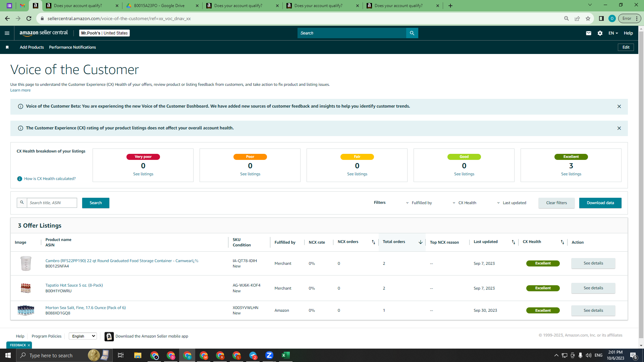The image size is (644, 362).
Task: Click the Cambro container product thumbnail
Action: pos(26,264)
